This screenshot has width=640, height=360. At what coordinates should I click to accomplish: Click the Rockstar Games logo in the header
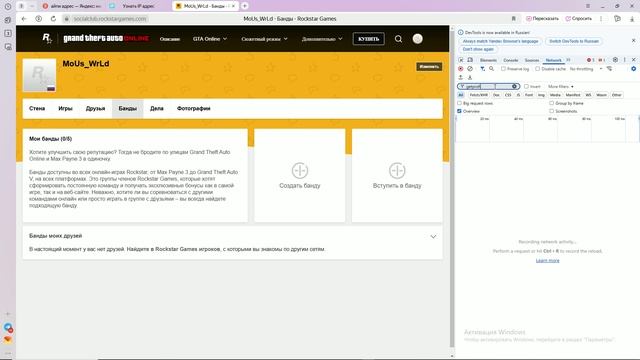click(x=47, y=39)
